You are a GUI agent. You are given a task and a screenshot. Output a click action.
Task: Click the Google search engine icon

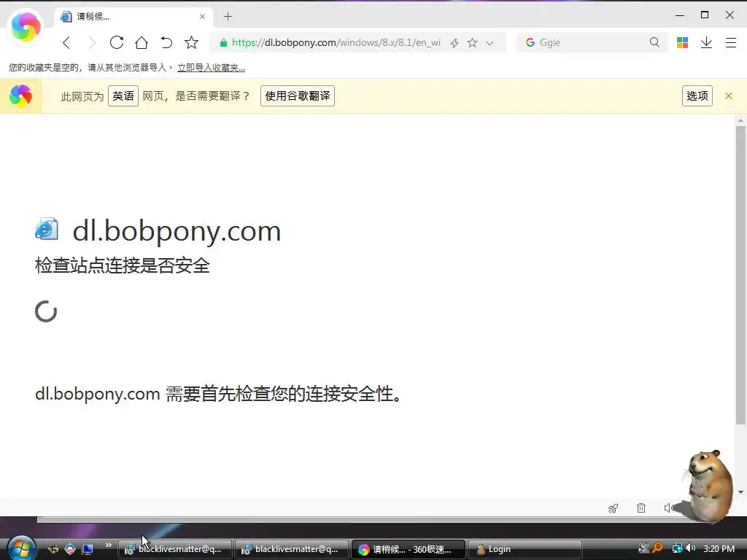click(x=530, y=42)
